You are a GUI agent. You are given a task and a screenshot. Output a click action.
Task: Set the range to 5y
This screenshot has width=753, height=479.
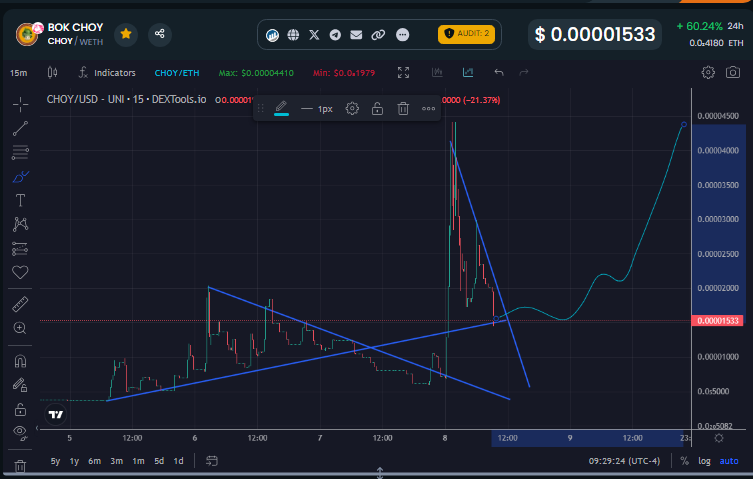point(55,461)
